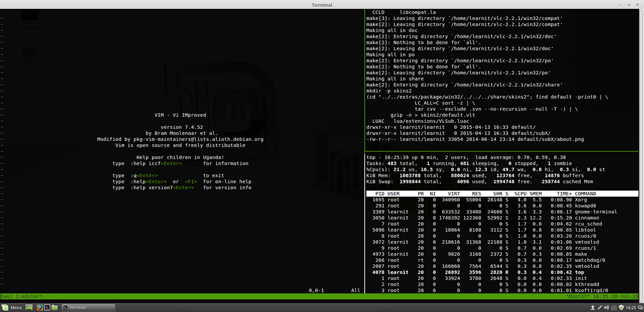Viewport: 644px width, 312px height.
Task: Click the tmux session name [ws]
Action: [6, 296]
